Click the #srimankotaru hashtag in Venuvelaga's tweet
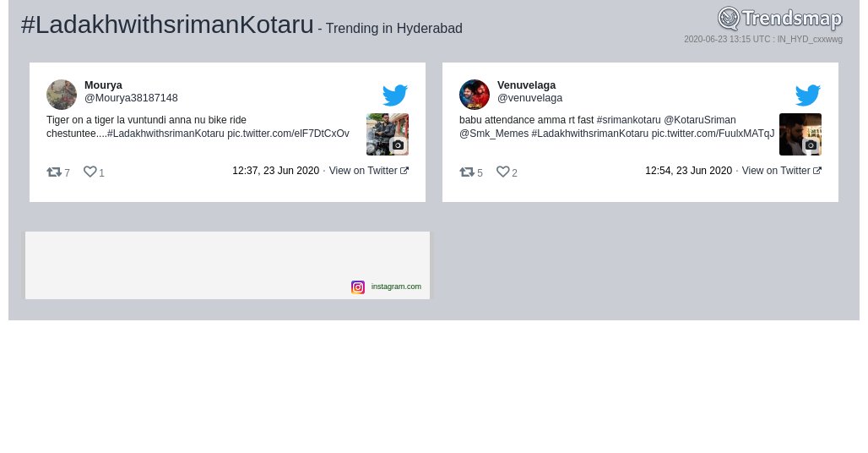This screenshot has width=868, height=453. (x=629, y=120)
